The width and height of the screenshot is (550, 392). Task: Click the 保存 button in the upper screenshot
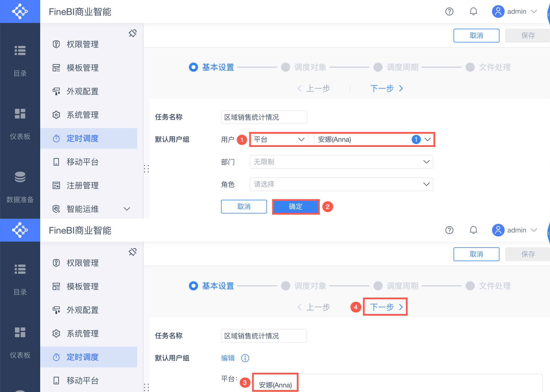[528, 36]
